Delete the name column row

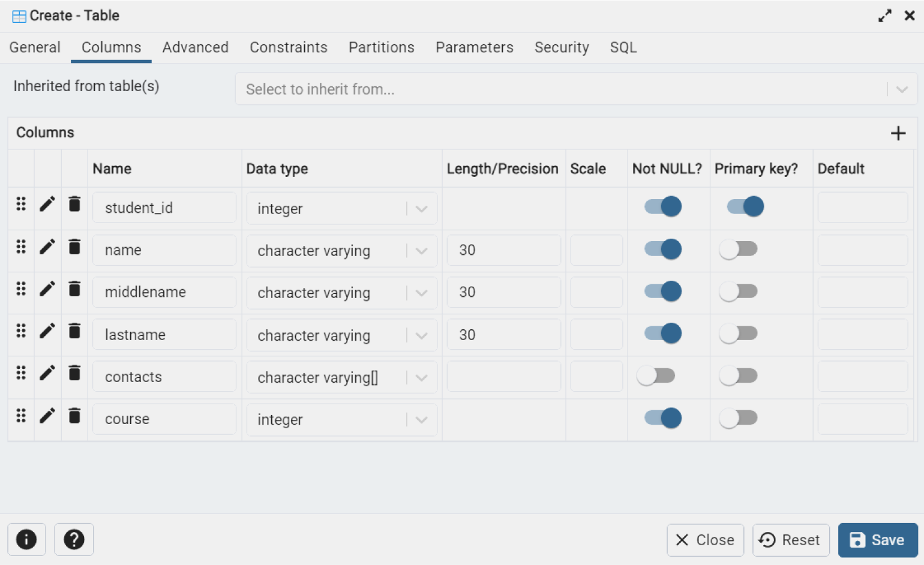pos(74,247)
